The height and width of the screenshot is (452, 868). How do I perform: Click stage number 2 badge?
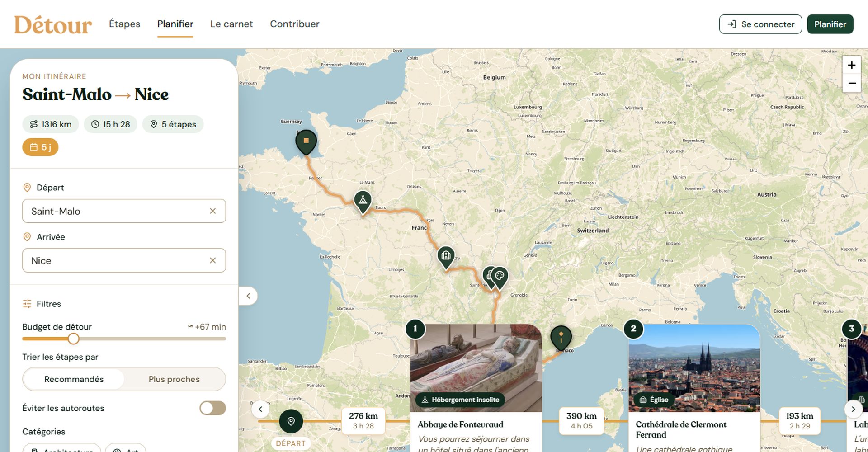point(633,329)
